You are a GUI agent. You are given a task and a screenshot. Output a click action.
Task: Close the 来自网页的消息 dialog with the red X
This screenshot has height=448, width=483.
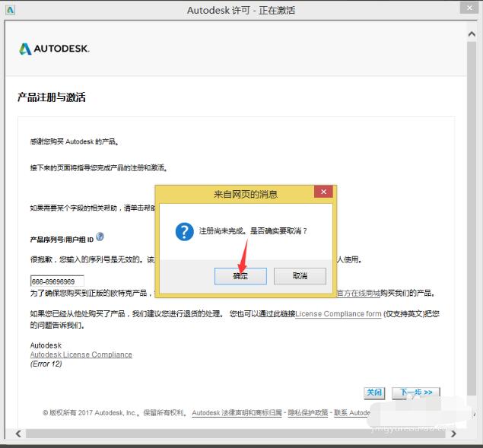click(323, 192)
